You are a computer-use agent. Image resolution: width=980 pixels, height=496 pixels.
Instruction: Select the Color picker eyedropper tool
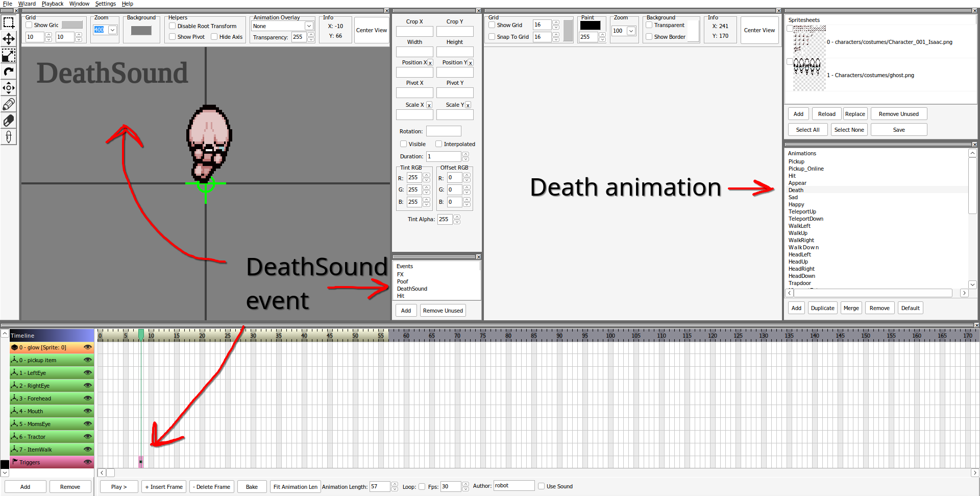(x=9, y=137)
